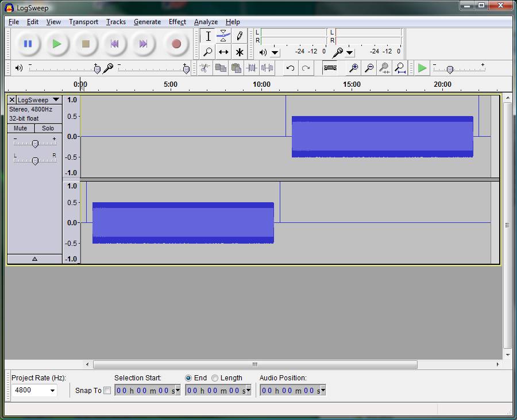Image resolution: width=517 pixels, height=420 pixels.
Task: Select the Draw pencil tool
Action: click(x=240, y=36)
